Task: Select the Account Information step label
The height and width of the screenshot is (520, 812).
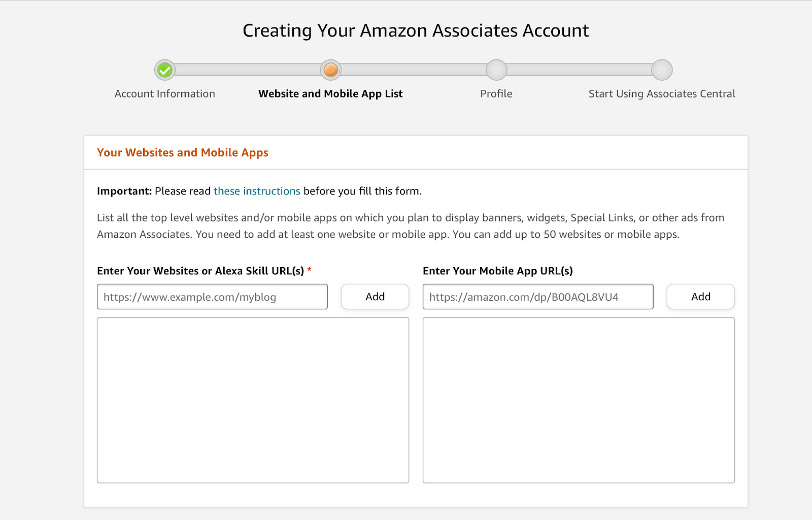Action: 164,93
